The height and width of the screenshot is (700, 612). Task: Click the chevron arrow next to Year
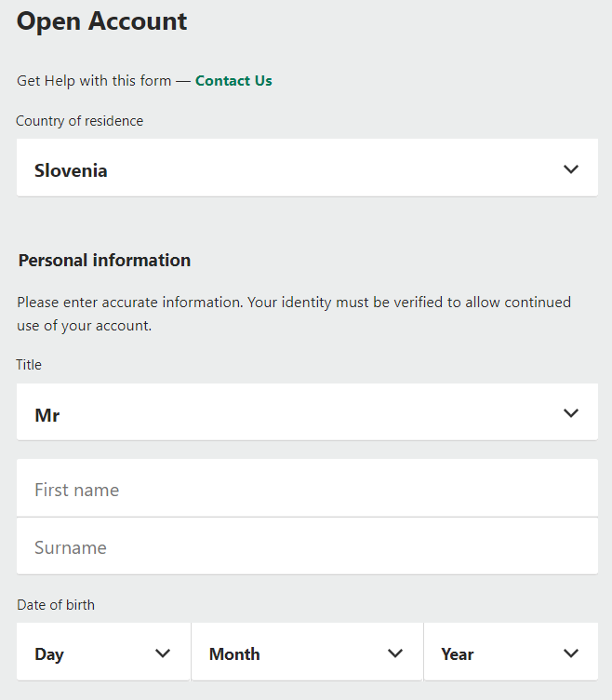571,653
